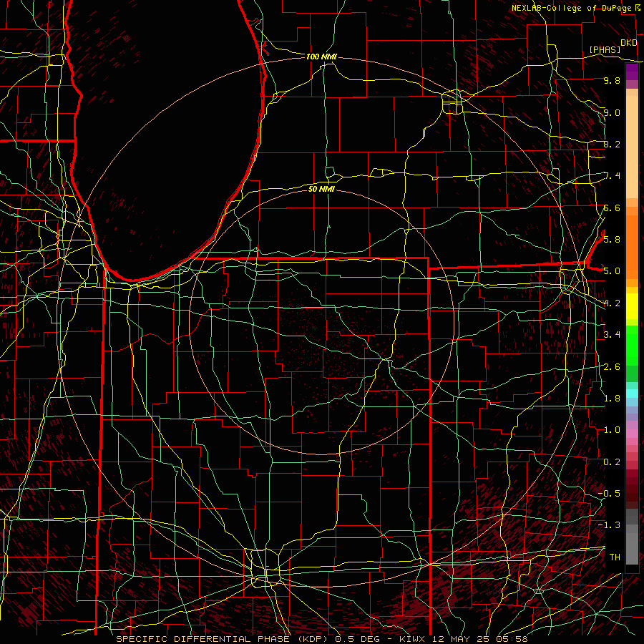Viewport: 644px width, 644px height.
Task: Click the DKD label above the color scale
Action: [x=629, y=43]
